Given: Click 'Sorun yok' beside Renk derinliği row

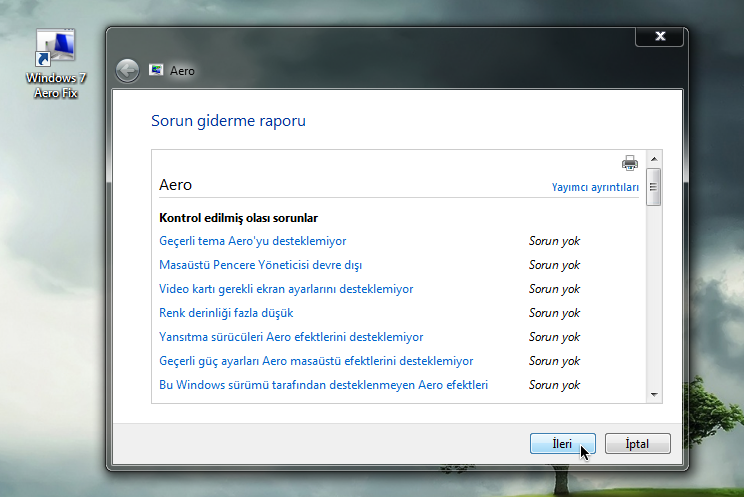Looking at the screenshot, I should tap(554, 313).
